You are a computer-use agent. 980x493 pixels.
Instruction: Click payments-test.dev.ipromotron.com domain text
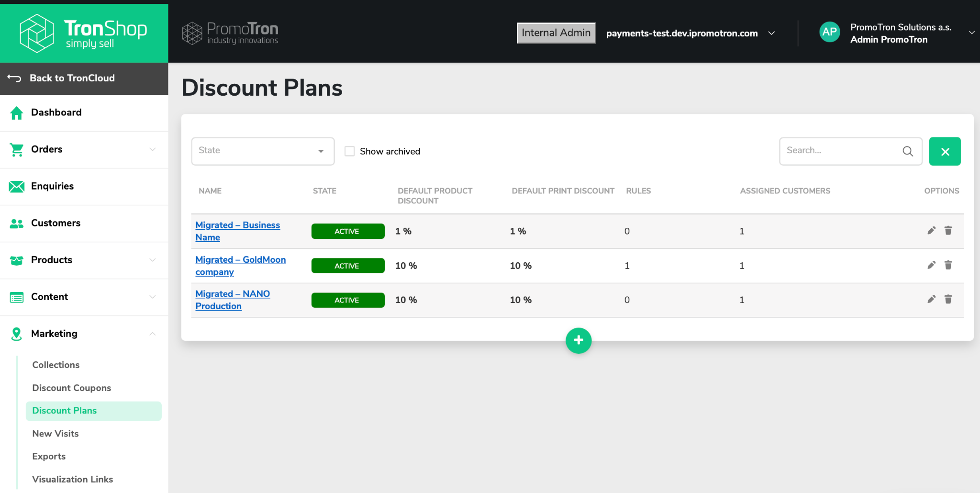(682, 33)
